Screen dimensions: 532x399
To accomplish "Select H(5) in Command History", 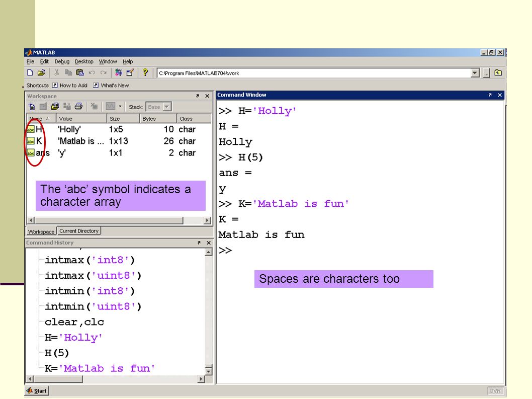I will pos(57,353).
